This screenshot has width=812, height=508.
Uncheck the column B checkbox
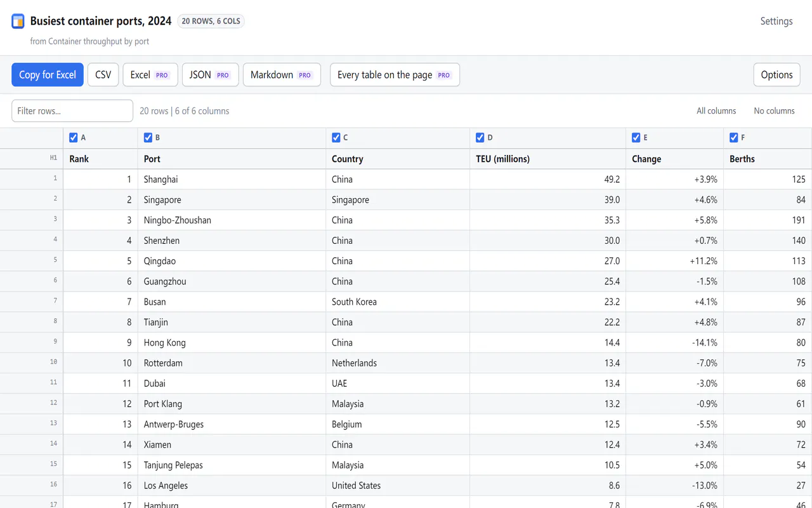coord(148,137)
